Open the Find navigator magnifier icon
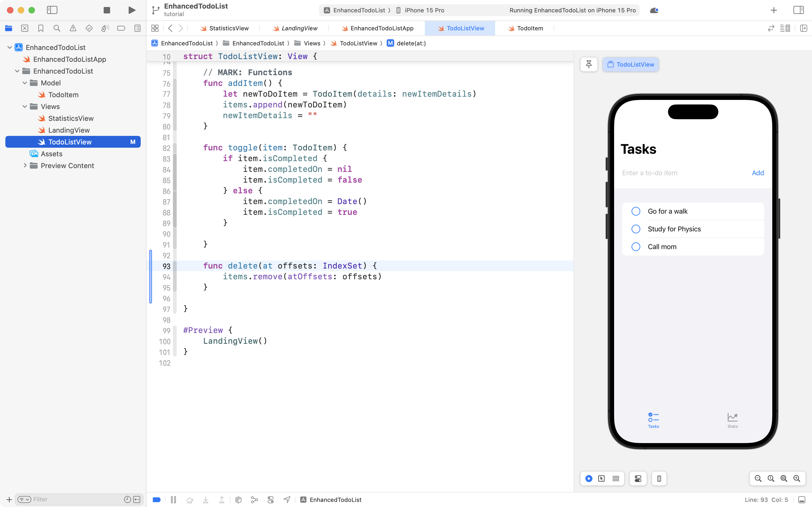The height and width of the screenshot is (507, 812). (57, 28)
